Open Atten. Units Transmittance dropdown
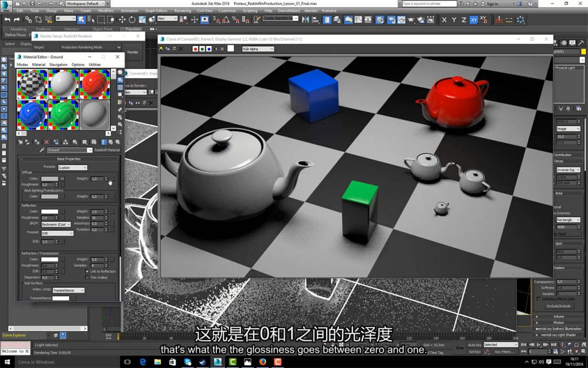The image size is (588, 368). (x=68, y=290)
